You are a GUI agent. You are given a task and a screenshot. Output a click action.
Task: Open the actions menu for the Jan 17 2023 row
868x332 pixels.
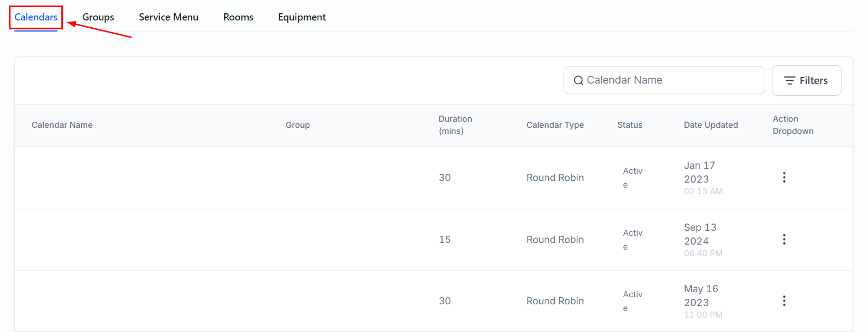click(x=783, y=178)
